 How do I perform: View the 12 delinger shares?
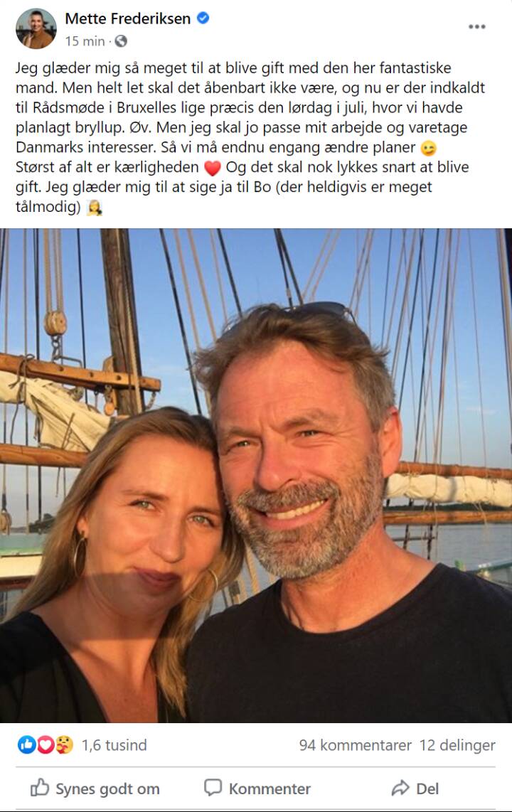tap(457, 745)
